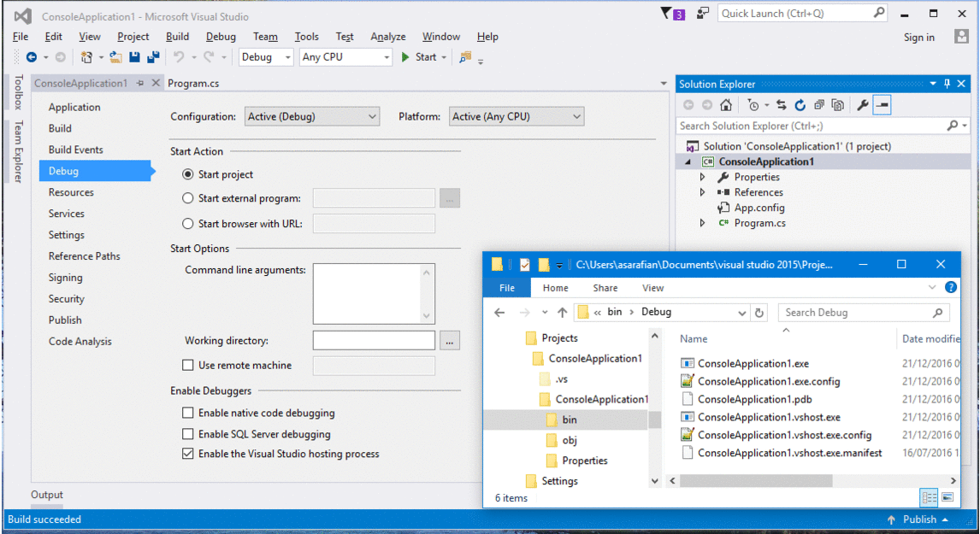Click the Home icon in Solution Explorer toolbar

726,105
